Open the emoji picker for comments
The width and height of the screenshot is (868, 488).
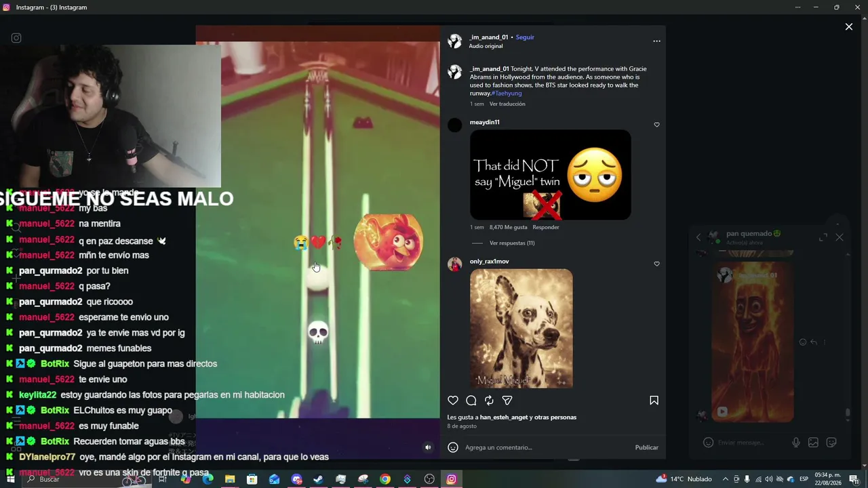point(453,447)
